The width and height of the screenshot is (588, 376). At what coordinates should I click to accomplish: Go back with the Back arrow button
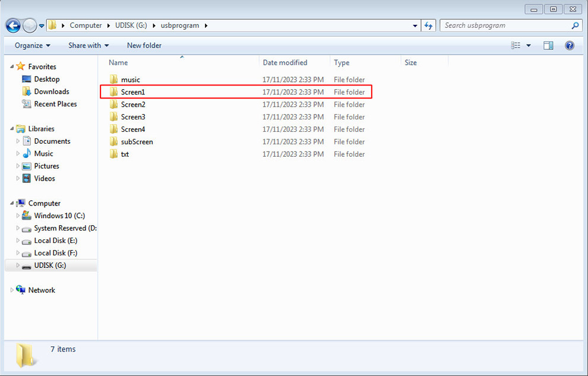(x=13, y=26)
